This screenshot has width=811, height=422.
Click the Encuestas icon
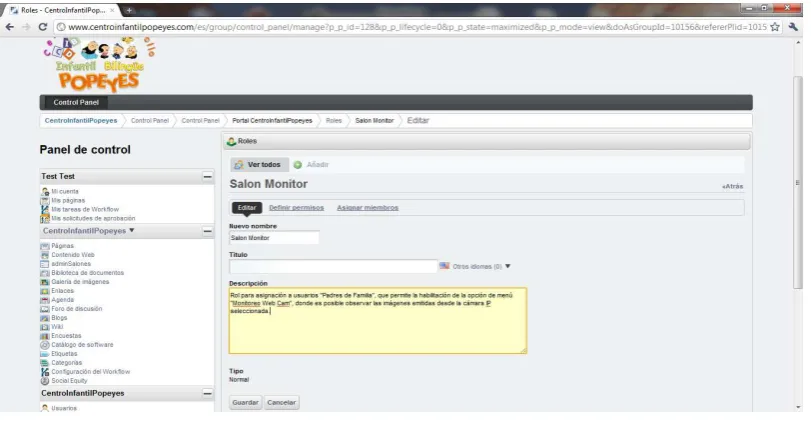tap(45, 336)
